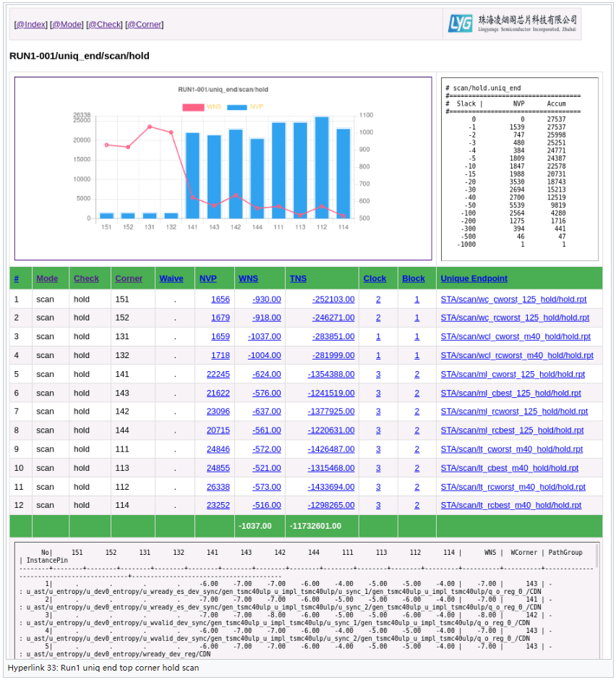Click the Unique Endpoint column header

pyautogui.click(x=474, y=279)
